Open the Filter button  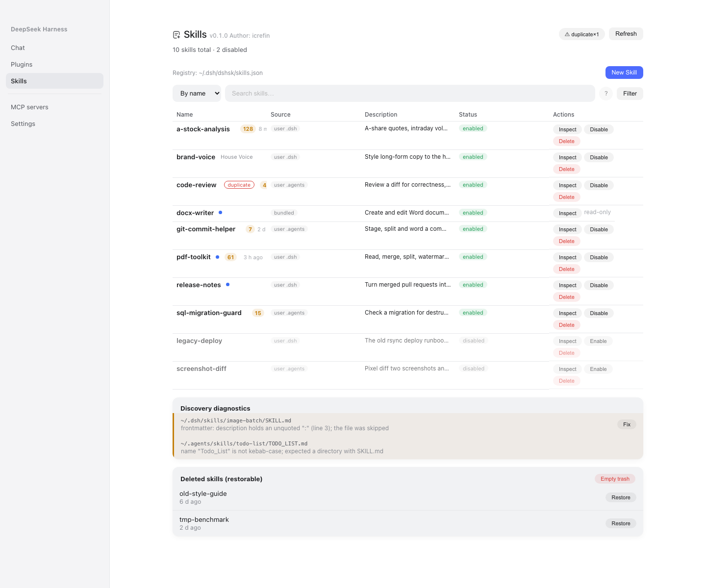(630, 94)
